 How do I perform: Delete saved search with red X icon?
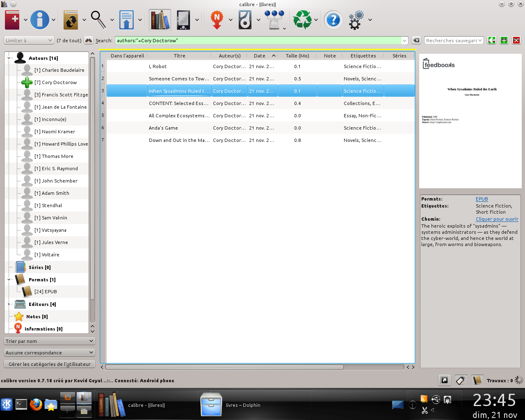pos(516,40)
